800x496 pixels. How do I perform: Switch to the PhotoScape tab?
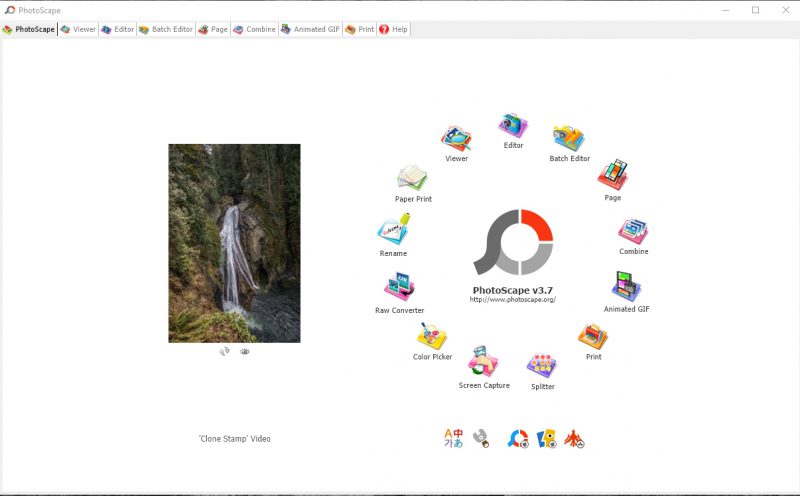pos(29,29)
